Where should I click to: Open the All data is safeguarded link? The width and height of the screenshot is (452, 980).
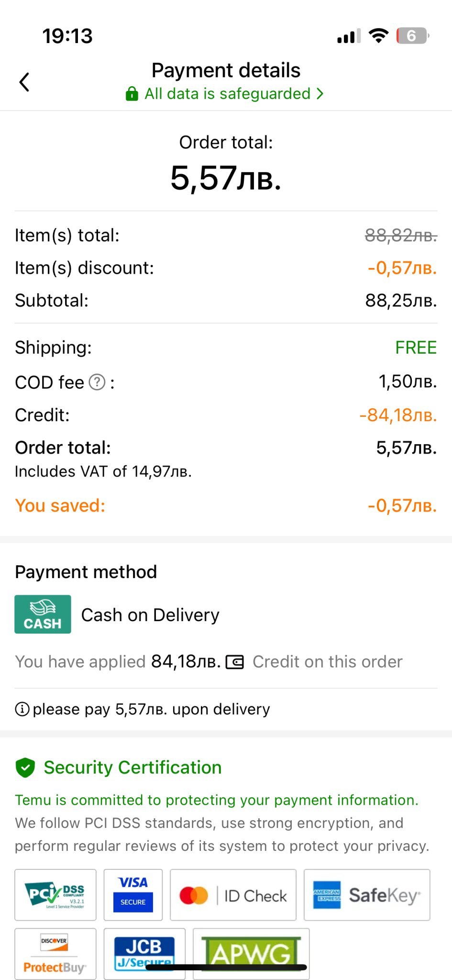point(227,94)
